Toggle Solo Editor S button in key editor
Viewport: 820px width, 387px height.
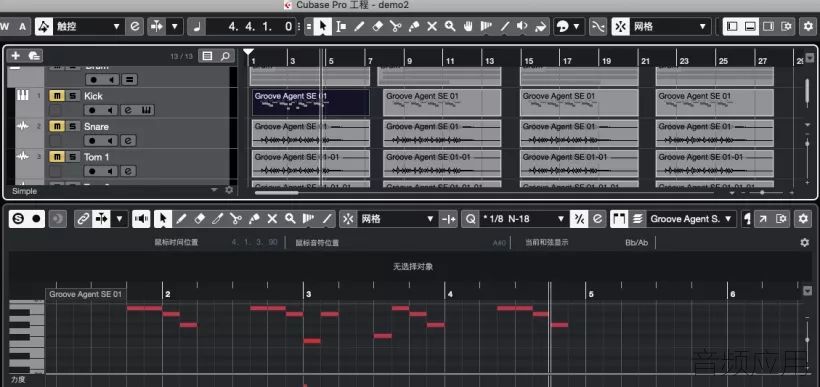(19, 219)
